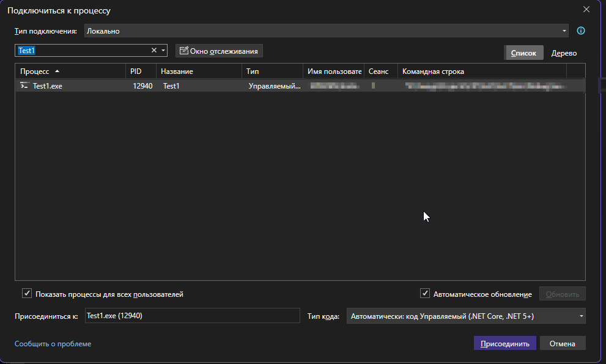Open the Сообщить о проблеме link
Screen dimensions: 606x364
(53, 344)
